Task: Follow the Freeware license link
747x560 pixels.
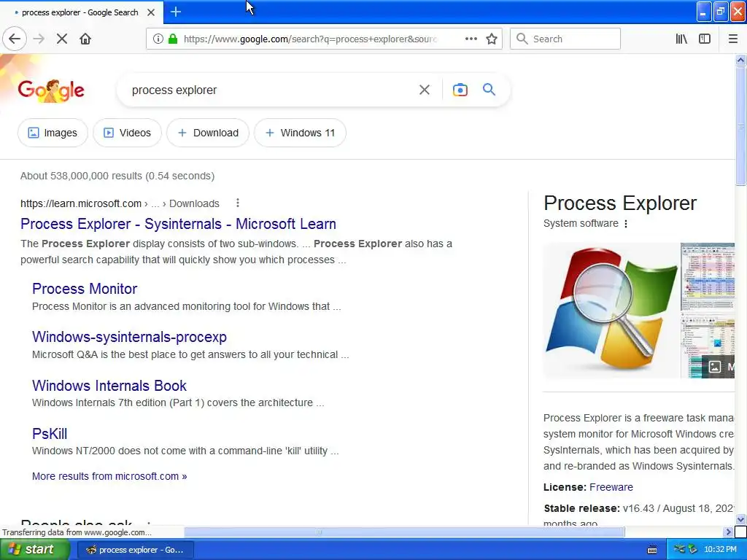Action: click(611, 487)
